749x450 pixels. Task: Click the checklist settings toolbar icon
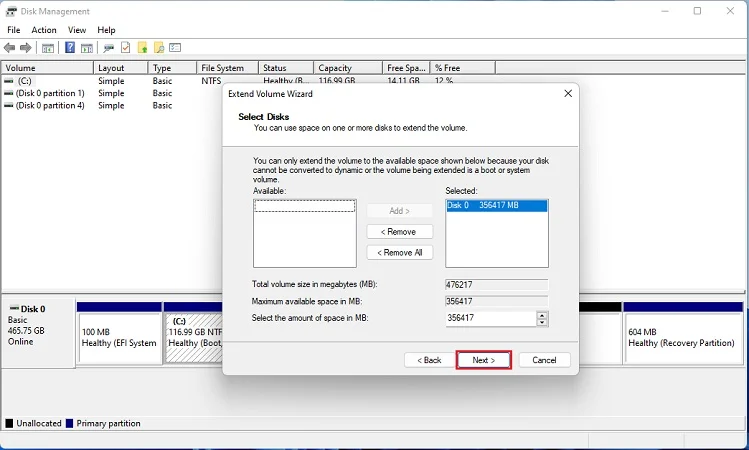175,47
